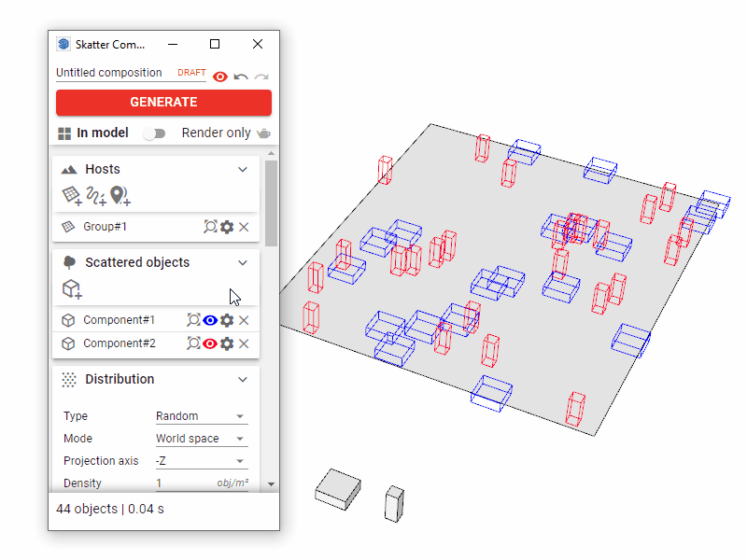Image resolution: width=747 pixels, height=560 pixels.
Task: Zoom to Component#1 in the model
Action: point(193,320)
